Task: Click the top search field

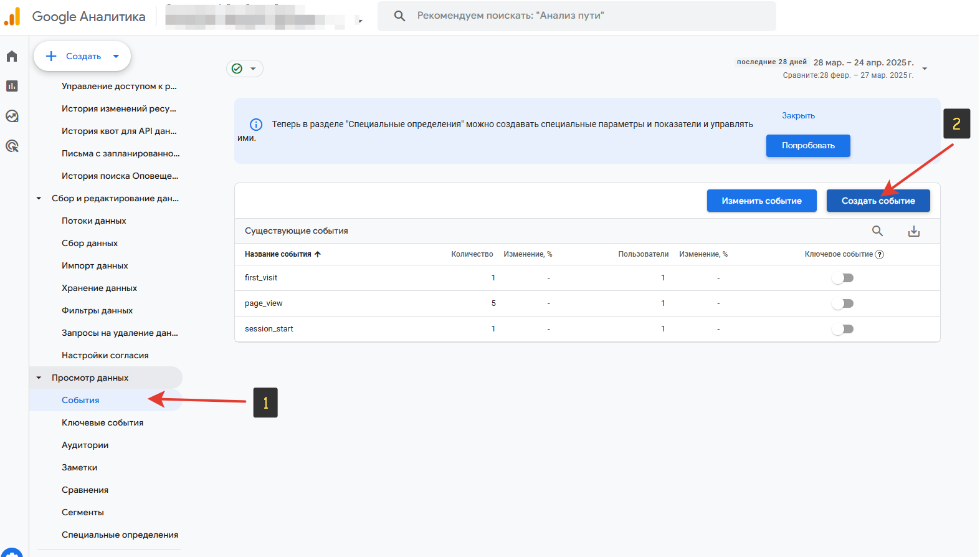Action: coord(577,16)
